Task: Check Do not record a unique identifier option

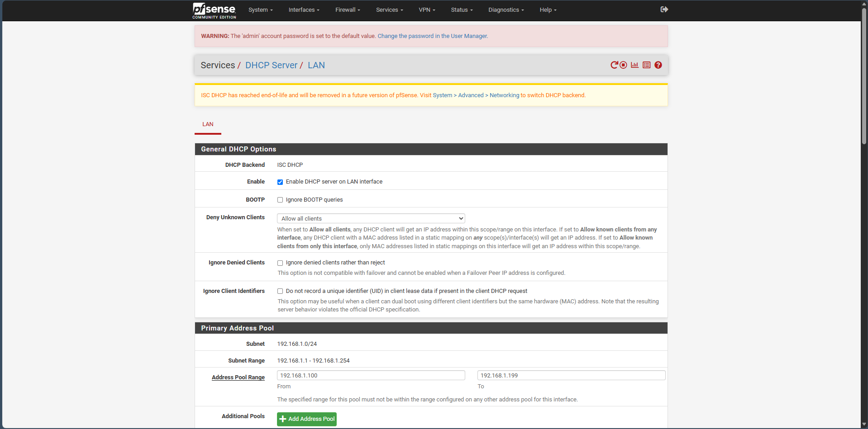Action: tap(280, 292)
